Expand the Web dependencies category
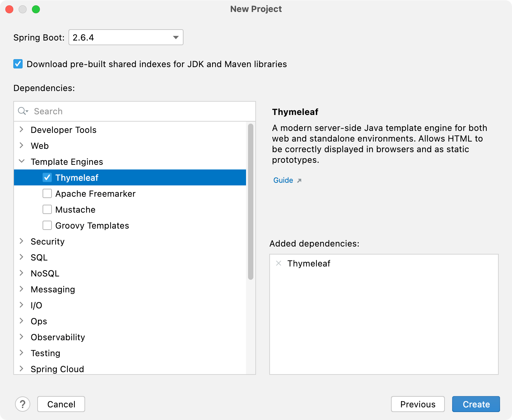This screenshot has height=420, width=512. (x=22, y=146)
